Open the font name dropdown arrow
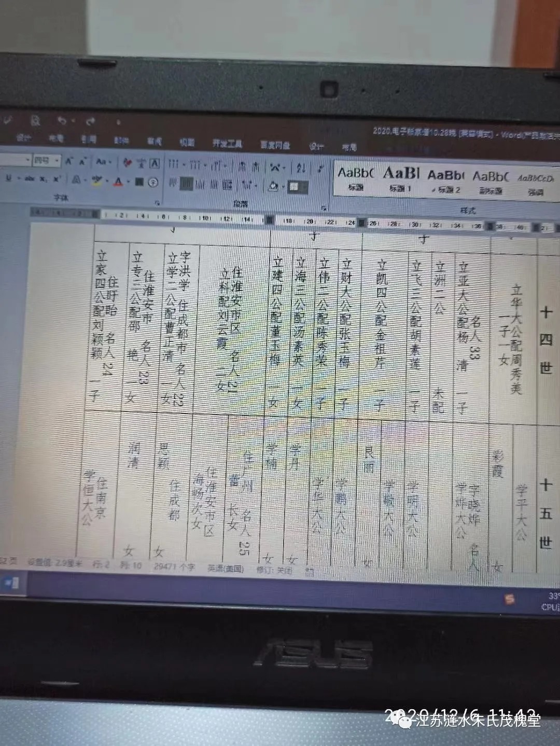 [x=28, y=160]
